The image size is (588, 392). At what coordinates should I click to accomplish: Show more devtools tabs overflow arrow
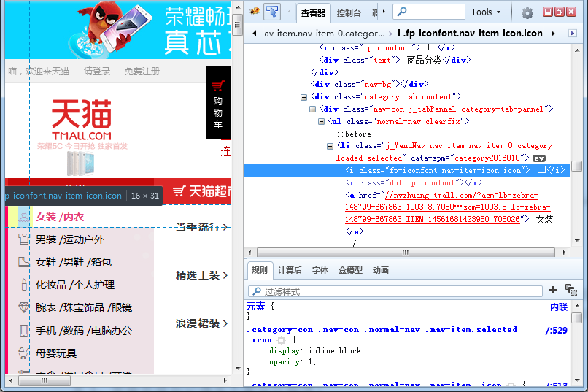point(384,12)
